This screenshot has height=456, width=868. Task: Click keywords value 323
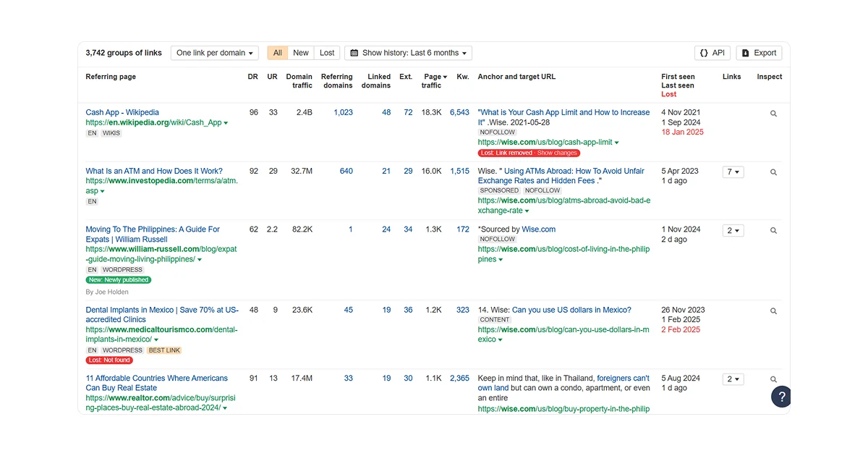(463, 310)
